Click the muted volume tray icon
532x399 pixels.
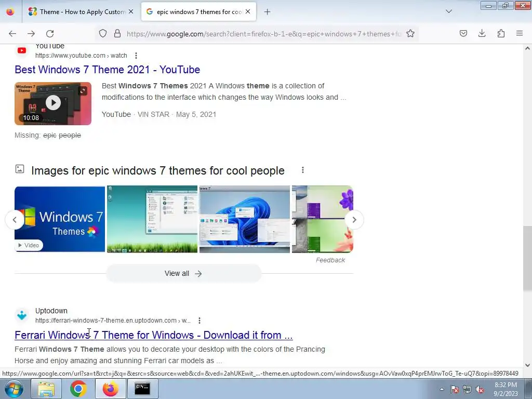click(x=480, y=389)
